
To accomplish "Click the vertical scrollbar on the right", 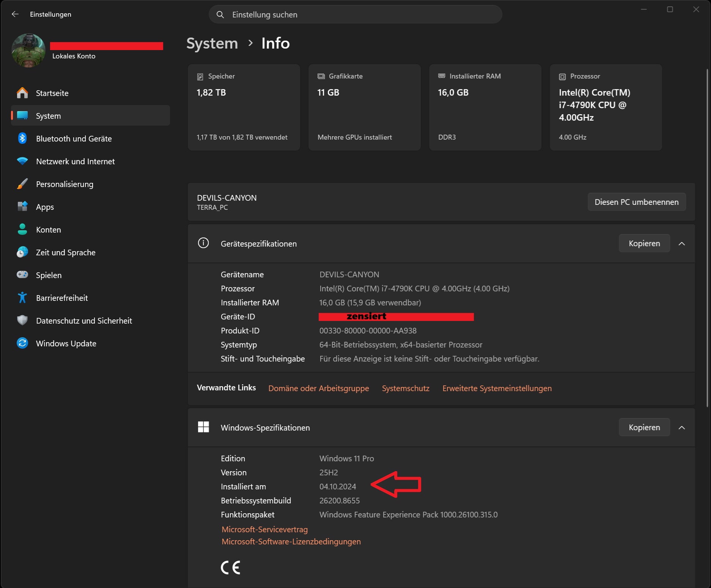I will point(707,237).
